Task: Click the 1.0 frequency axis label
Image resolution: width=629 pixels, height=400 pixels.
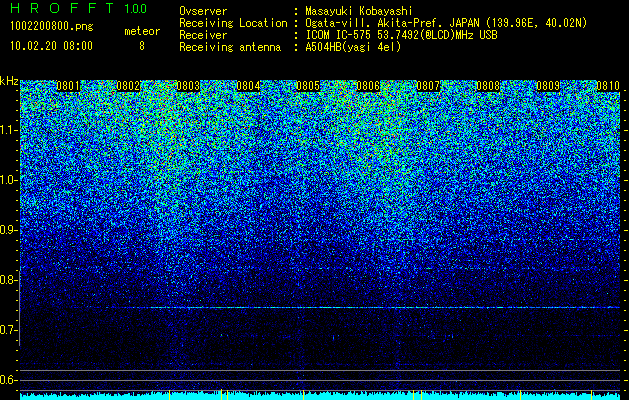Action: [x=8, y=180]
